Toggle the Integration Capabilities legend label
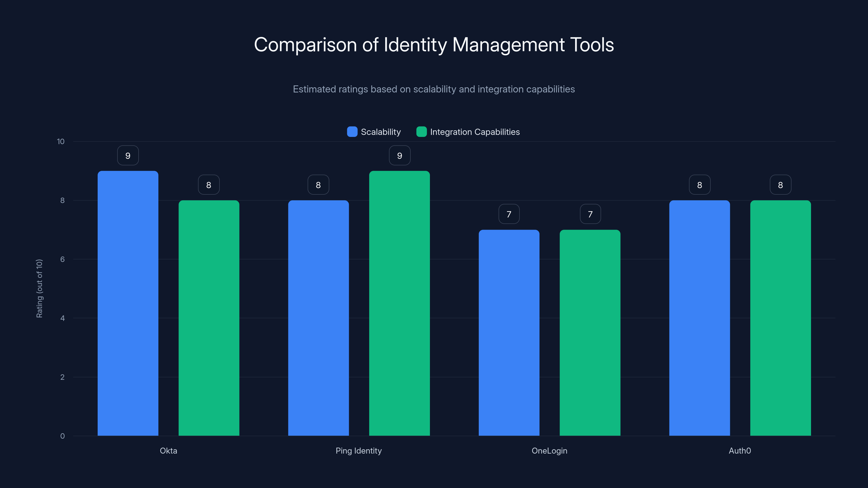The width and height of the screenshot is (868, 488). [475, 132]
